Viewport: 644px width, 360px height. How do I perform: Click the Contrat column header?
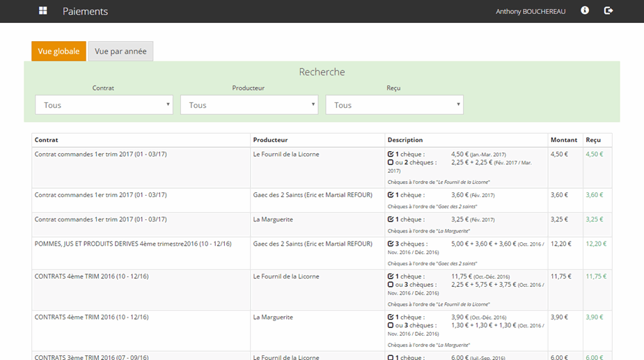[47, 140]
